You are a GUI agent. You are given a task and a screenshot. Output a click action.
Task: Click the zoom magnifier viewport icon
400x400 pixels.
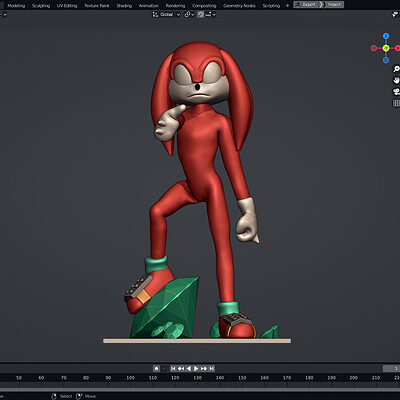coord(396,69)
